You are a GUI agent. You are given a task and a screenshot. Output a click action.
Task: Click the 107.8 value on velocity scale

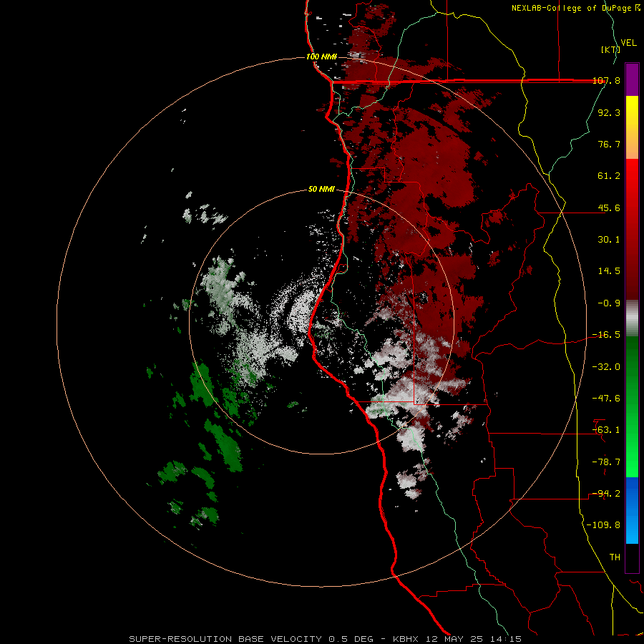click(607, 80)
